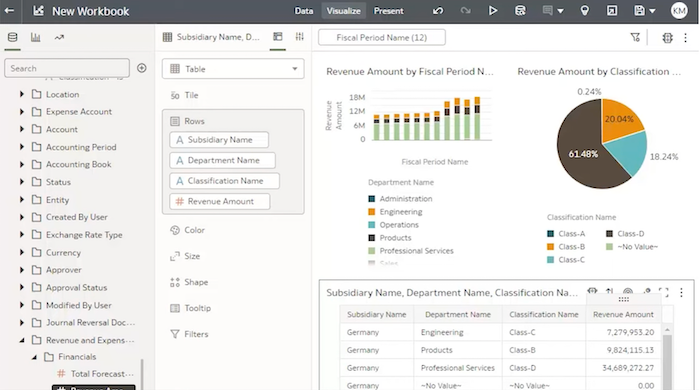Click the Subsidiary Name column header

click(377, 315)
